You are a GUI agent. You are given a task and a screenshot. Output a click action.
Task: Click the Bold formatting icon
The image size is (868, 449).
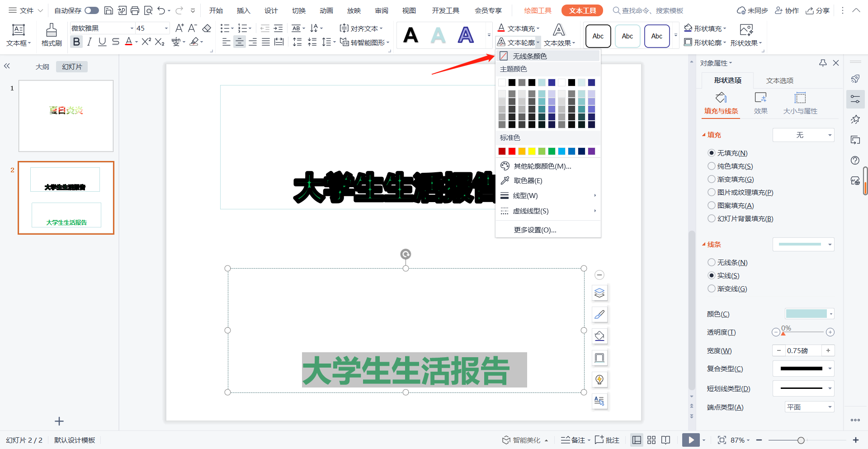coord(76,42)
